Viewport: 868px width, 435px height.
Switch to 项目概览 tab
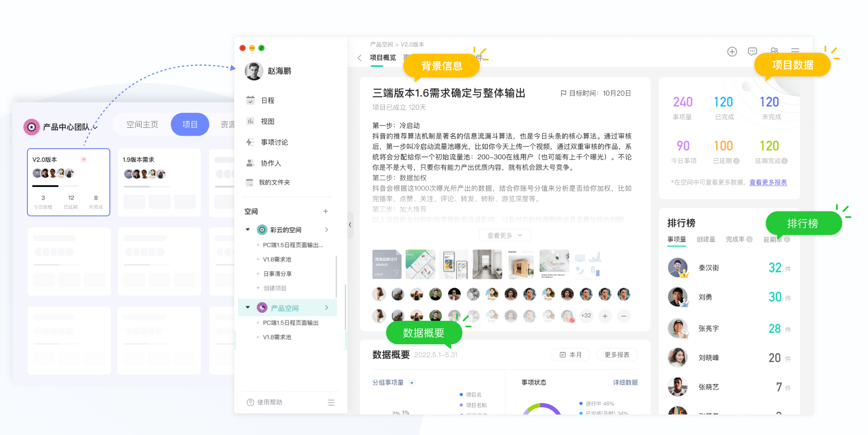coord(383,58)
